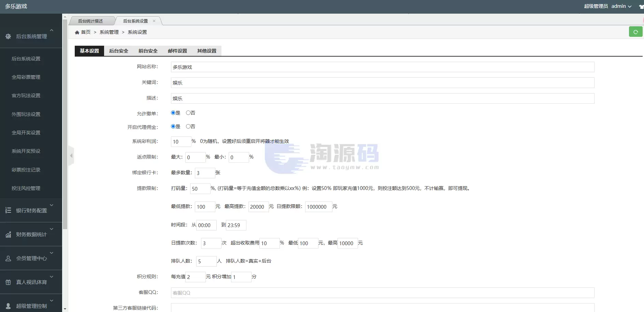This screenshot has height=312, width=644.
Task: Click the 返点限制 最小 field
Action: coord(239,157)
